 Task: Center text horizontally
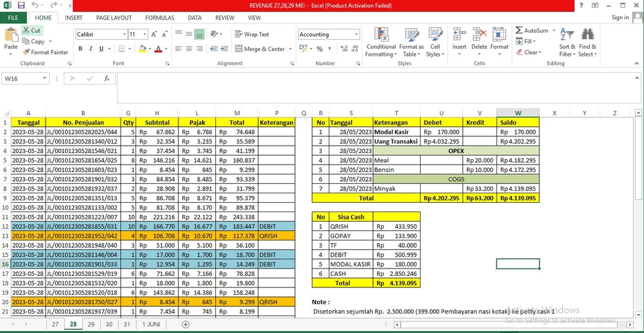pyautogui.click(x=189, y=48)
